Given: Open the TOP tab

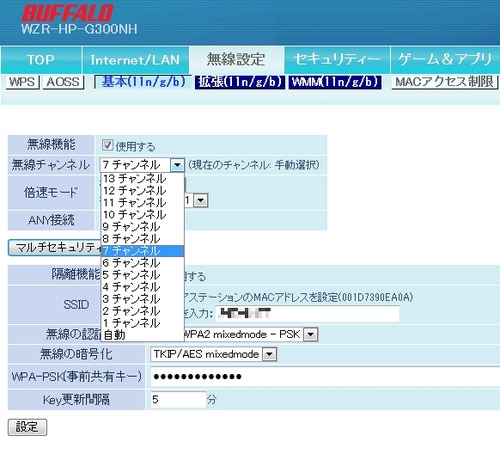Looking at the screenshot, I should pyautogui.click(x=41, y=60).
